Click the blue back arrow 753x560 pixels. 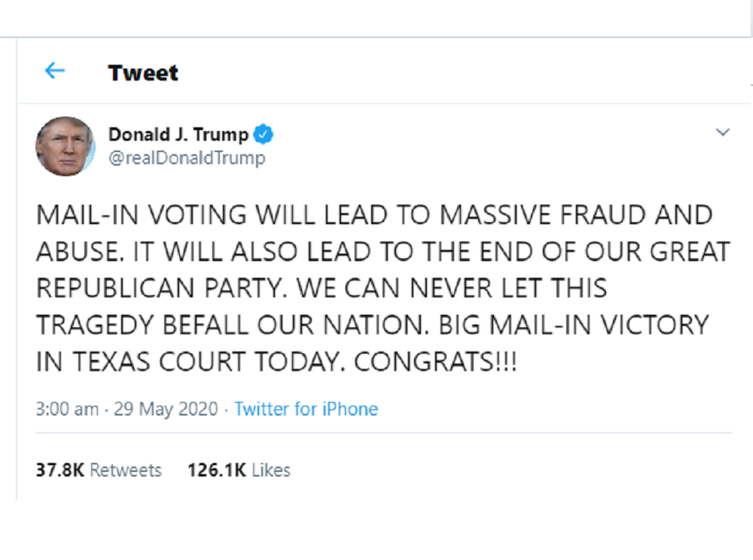click(55, 72)
